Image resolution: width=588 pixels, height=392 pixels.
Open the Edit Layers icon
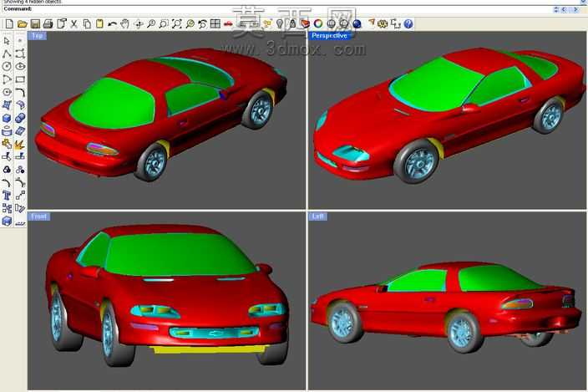[x=305, y=24]
